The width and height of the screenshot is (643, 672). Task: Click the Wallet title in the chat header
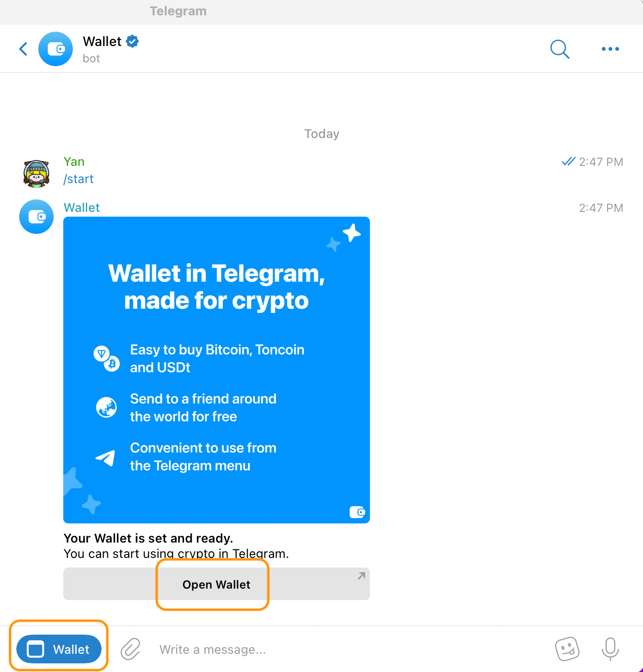(x=102, y=42)
